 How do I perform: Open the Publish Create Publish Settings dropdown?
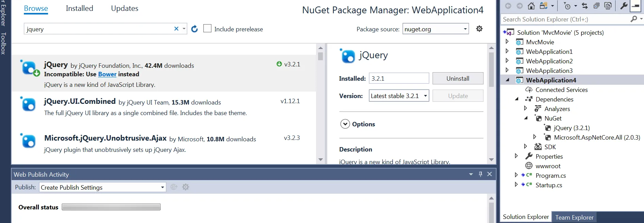tap(103, 187)
